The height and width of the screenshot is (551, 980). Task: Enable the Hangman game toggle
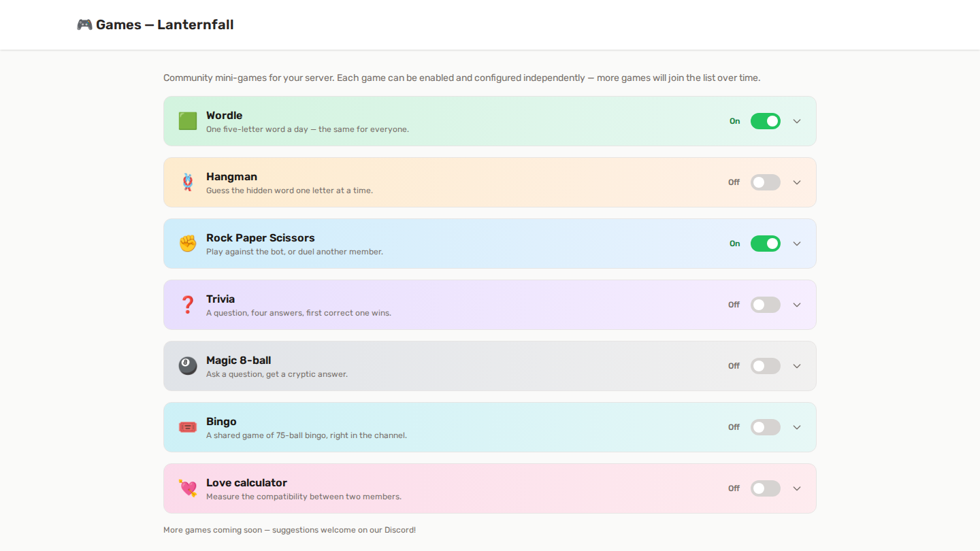pos(766,182)
